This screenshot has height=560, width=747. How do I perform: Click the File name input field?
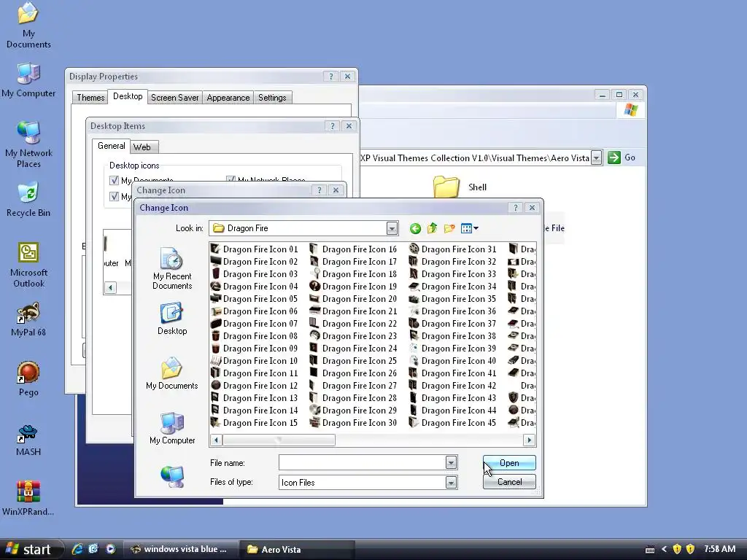point(362,462)
